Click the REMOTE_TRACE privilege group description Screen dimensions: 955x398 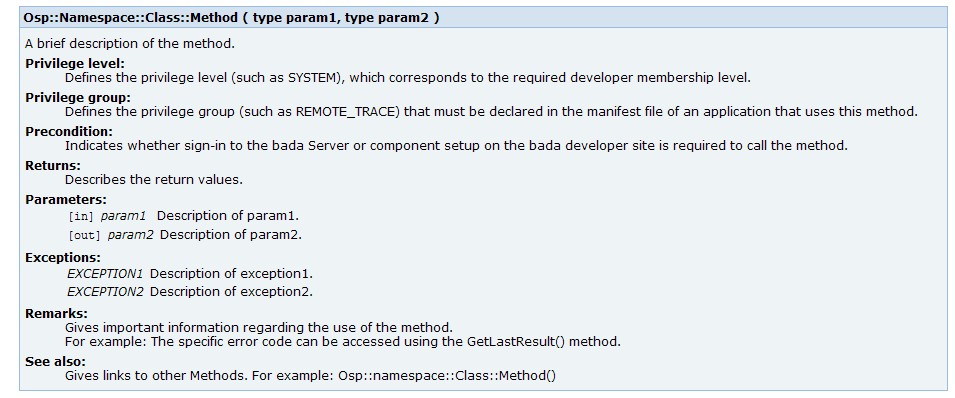[491, 112]
